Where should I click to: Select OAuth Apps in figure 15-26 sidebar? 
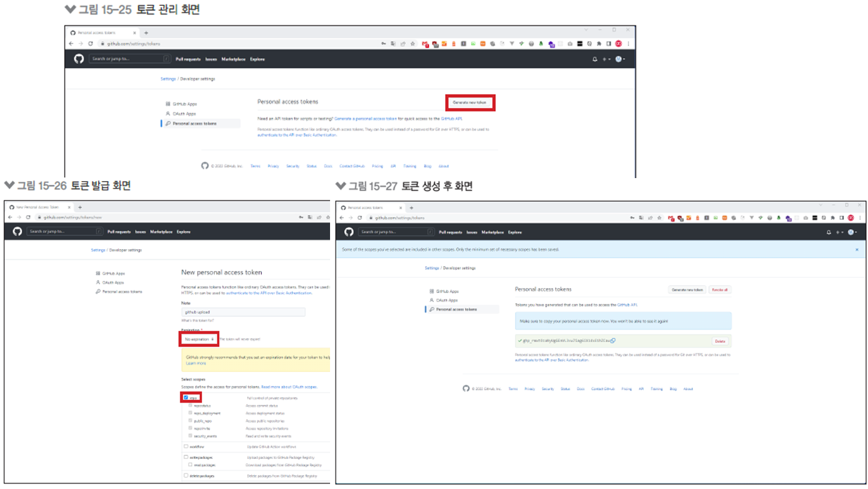[113, 283]
